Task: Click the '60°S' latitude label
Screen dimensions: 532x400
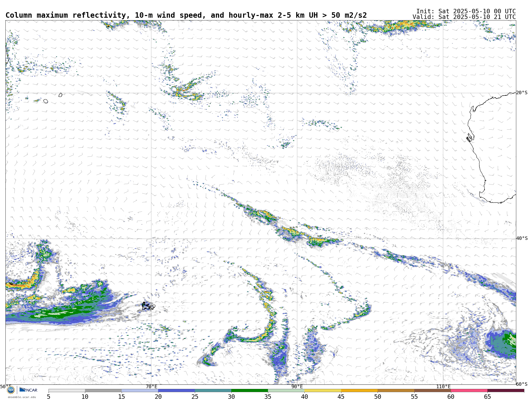Action: click(x=522, y=384)
